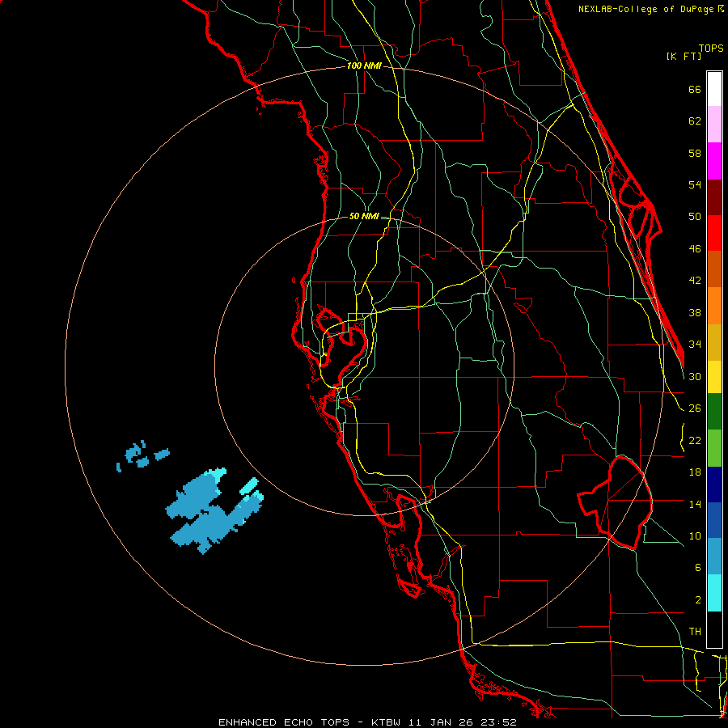Click the '50 NMI' range ring label
The image size is (728, 728).
[x=364, y=216]
